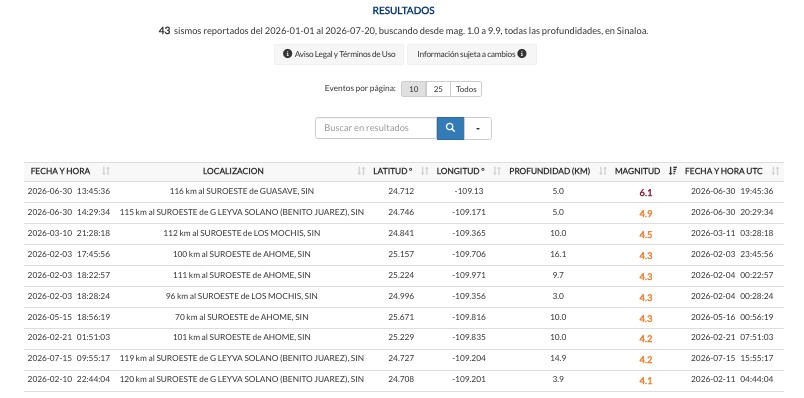Click date 2026-05-15 18:56:19
The image size is (804, 398).
(x=69, y=317)
